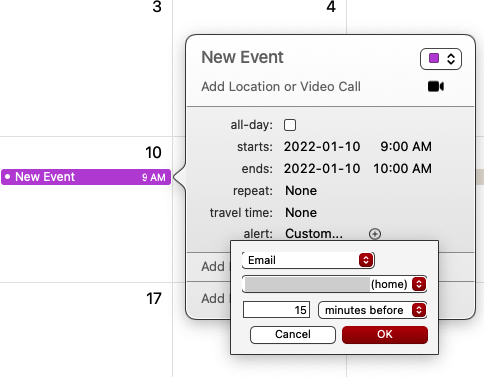Screen dimensions: 484x377
Task: Click the alert Custom... value
Action: coord(314,234)
